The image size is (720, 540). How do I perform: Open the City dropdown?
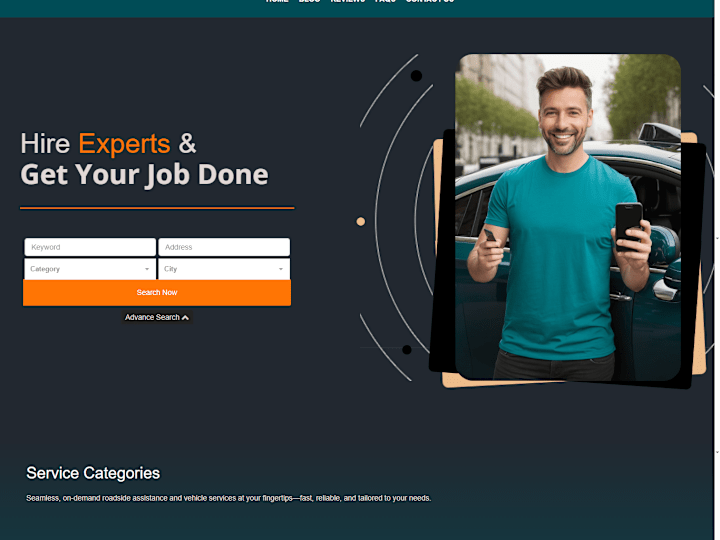pyautogui.click(x=224, y=269)
